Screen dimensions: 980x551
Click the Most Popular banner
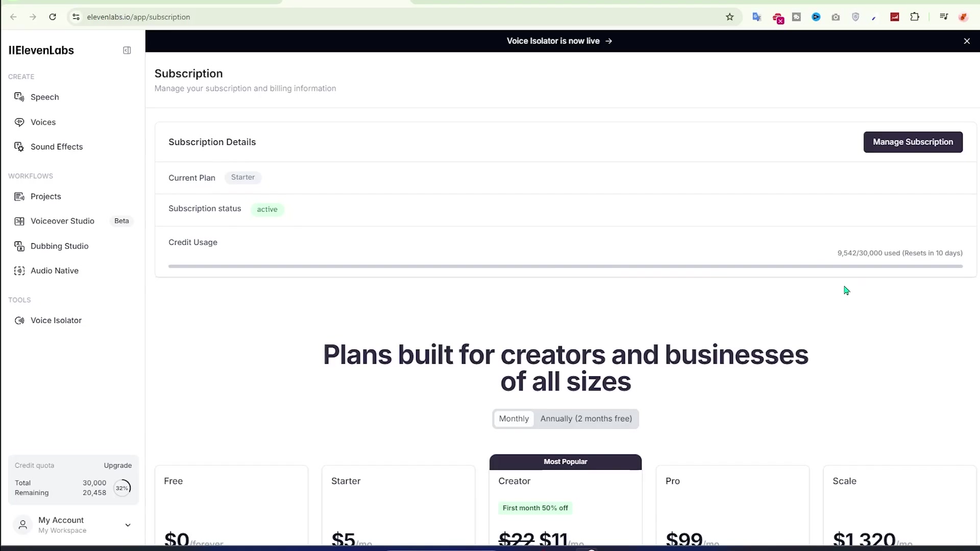coord(566,462)
